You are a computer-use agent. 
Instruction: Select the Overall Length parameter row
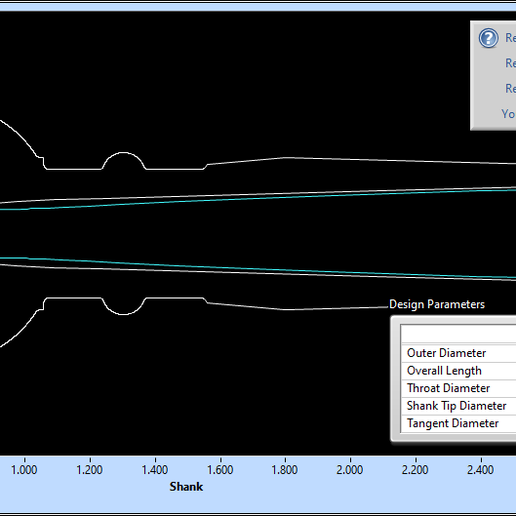[x=458, y=371]
